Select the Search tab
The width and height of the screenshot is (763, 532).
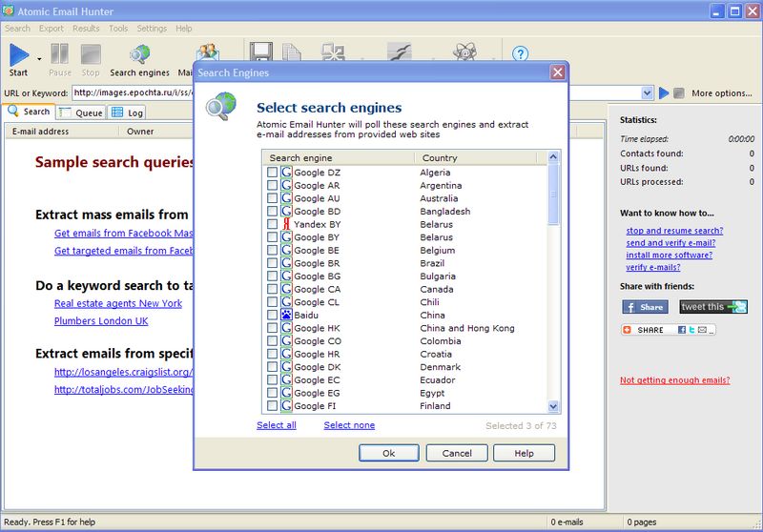(30, 112)
